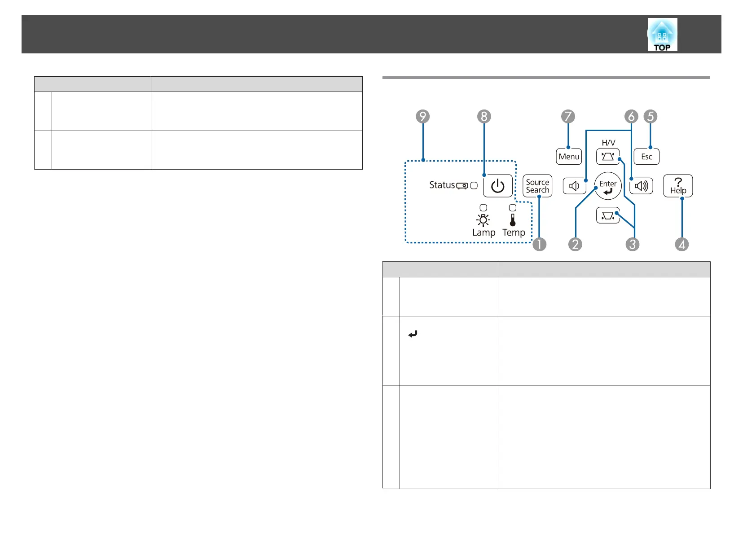Image resolution: width=756 pixels, height=534 pixels.
Task: Click the 'Lamp' label text
Action: [x=483, y=232]
